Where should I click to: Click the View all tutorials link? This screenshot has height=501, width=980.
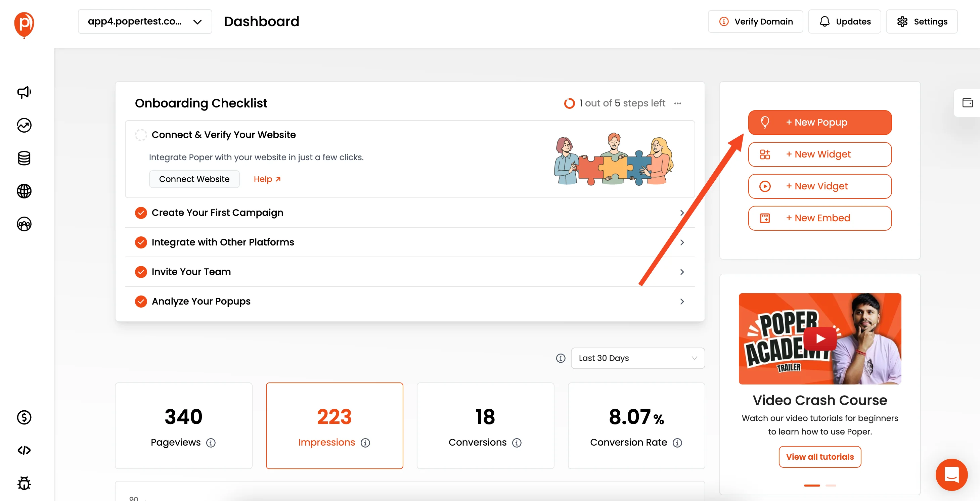(820, 456)
